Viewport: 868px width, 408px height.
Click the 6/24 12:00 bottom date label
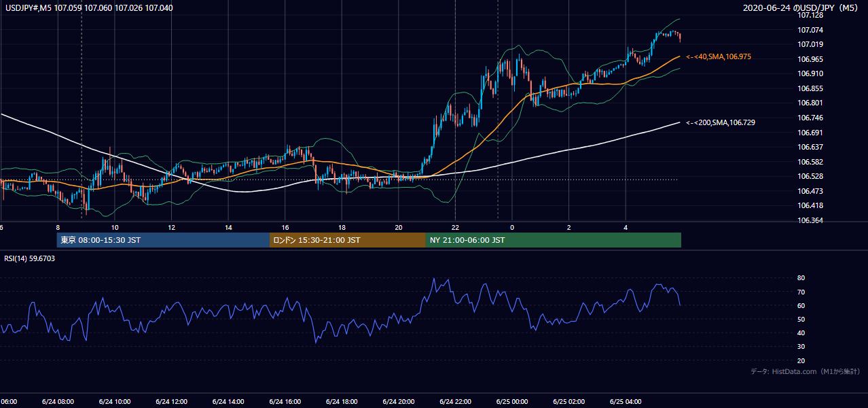coord(171,401)
